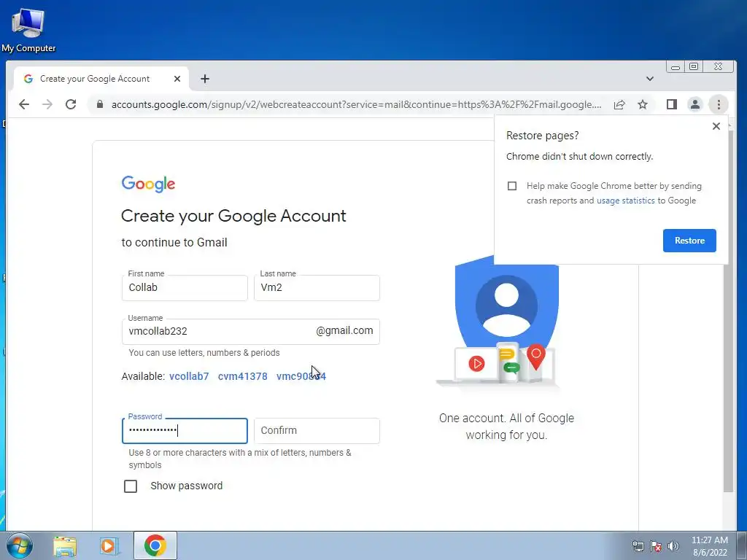
Task: Open Chrome three-dot menu
Action: pos(719,104)
